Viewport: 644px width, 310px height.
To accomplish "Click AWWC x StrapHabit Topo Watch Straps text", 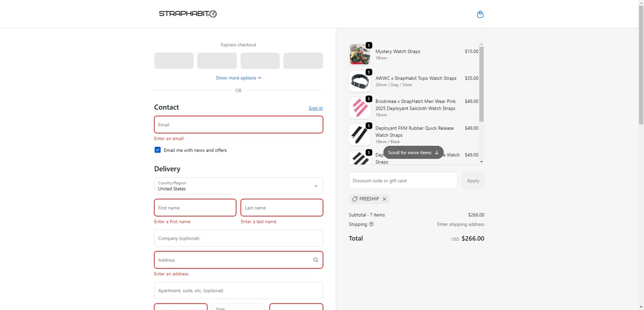I will click(416, 78).
